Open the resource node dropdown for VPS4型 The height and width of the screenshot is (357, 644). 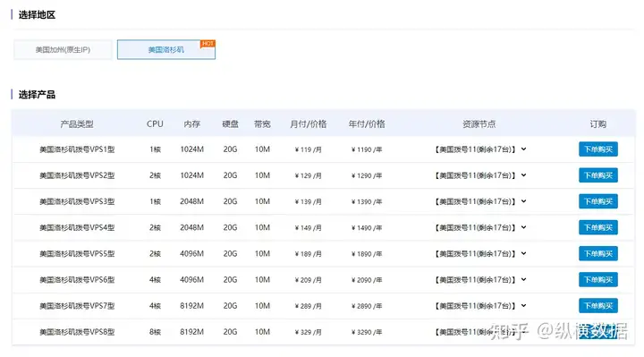coord(480,227)
